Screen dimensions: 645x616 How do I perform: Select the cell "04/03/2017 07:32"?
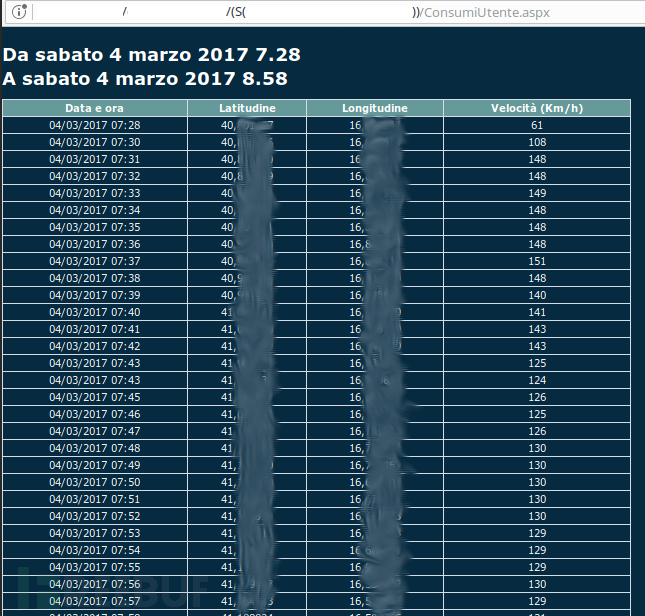[x=95, y=176]
